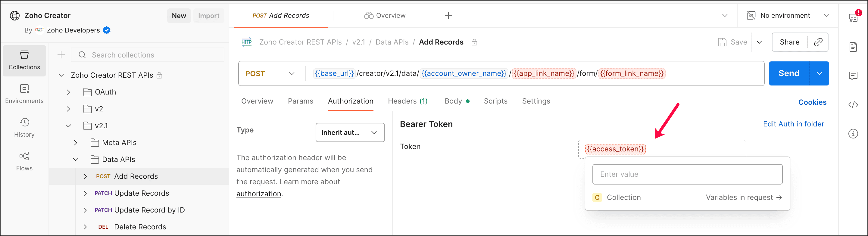Open the POST method dropdown
Image resolution: width=868 pixels, height=236 pixels.
[x=270, y=73]
